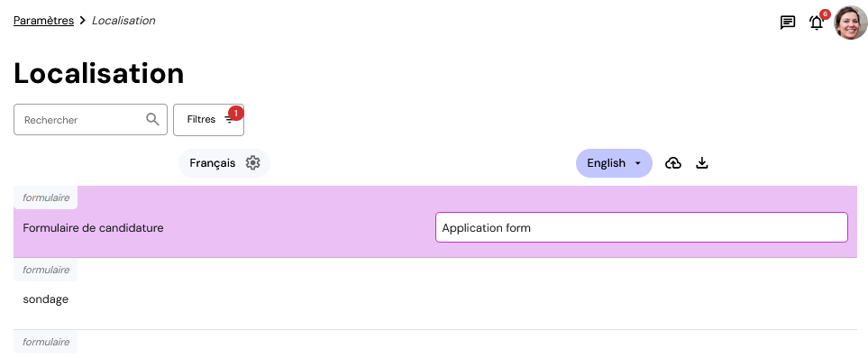Click the English dropdown arrow
Image resolution: width=868 pixels, height=358 pixels.
click(638, 163)
